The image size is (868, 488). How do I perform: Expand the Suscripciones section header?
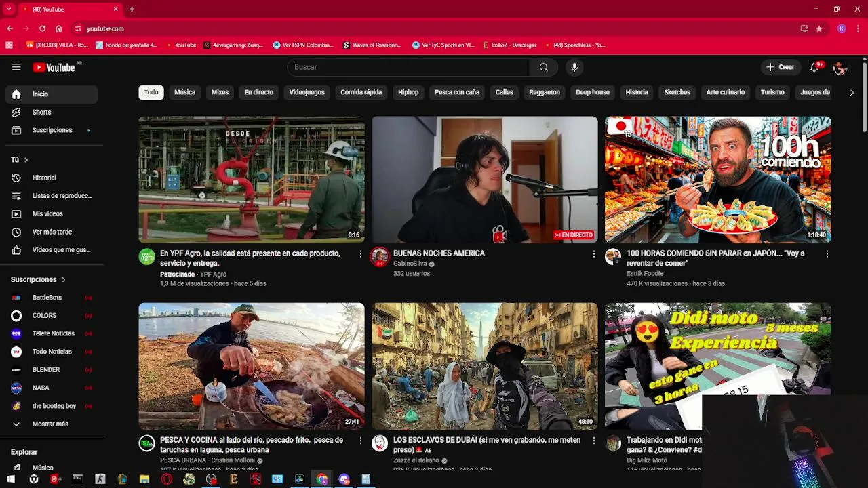[x=38, y=279]
